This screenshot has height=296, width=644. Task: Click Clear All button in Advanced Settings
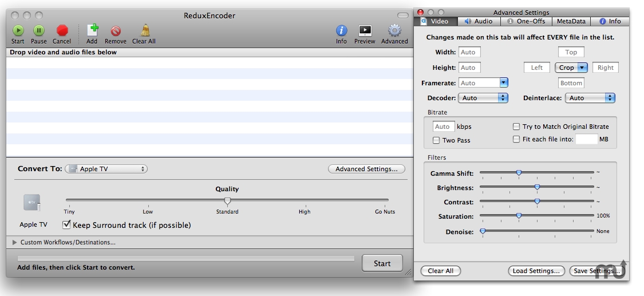coord(440,271)
